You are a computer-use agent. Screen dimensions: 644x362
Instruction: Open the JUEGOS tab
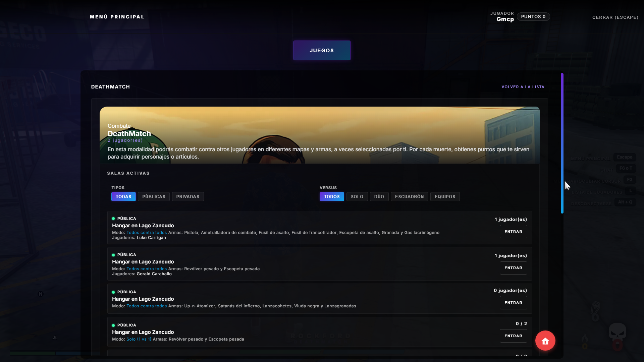tap(322, 51)
